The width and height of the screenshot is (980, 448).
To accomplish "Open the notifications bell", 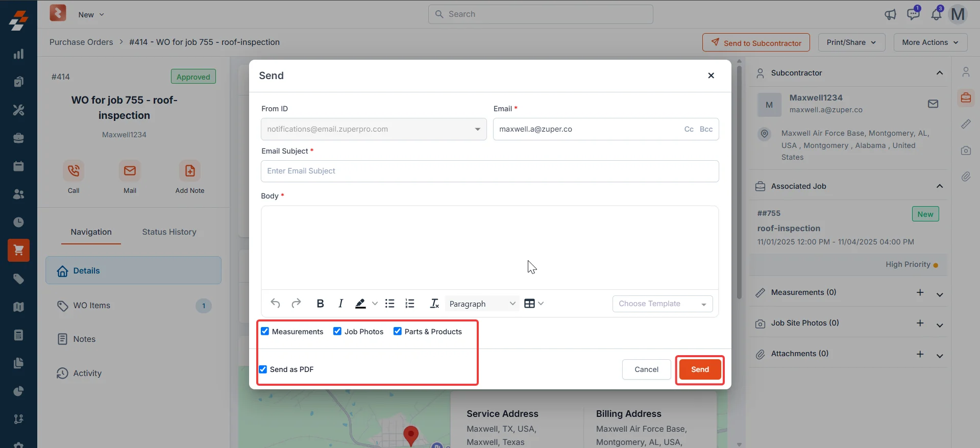I will click(936, 14).
